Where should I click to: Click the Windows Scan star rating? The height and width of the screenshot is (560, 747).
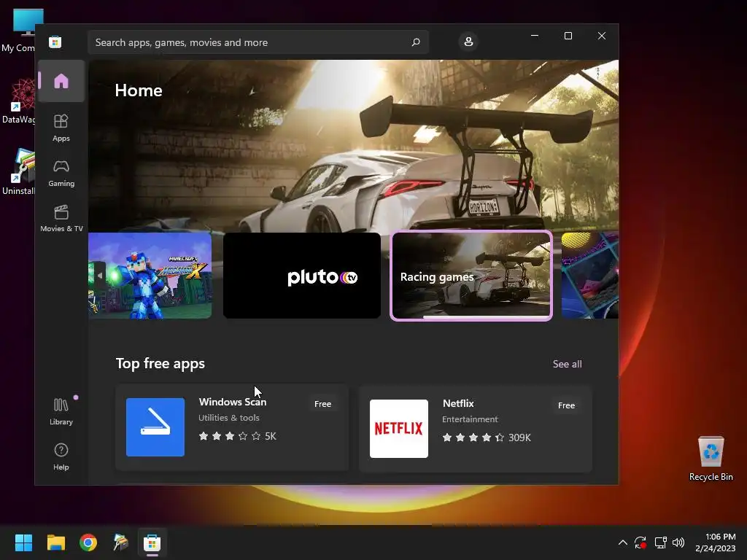pyautogui.click(x=237, y=436)
